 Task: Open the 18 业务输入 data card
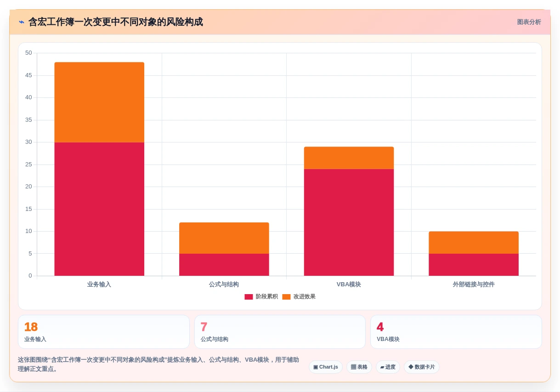(x=104, y=332)
